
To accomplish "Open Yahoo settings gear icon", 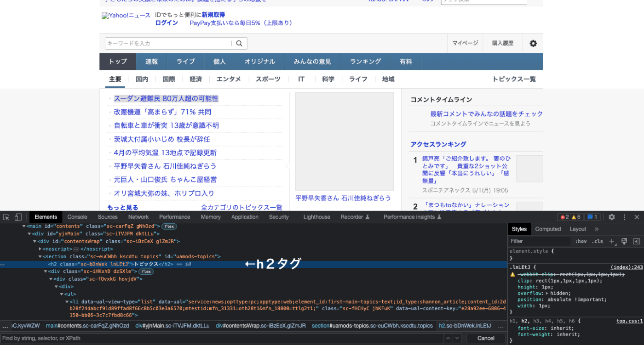I will [x=533, y=43].
